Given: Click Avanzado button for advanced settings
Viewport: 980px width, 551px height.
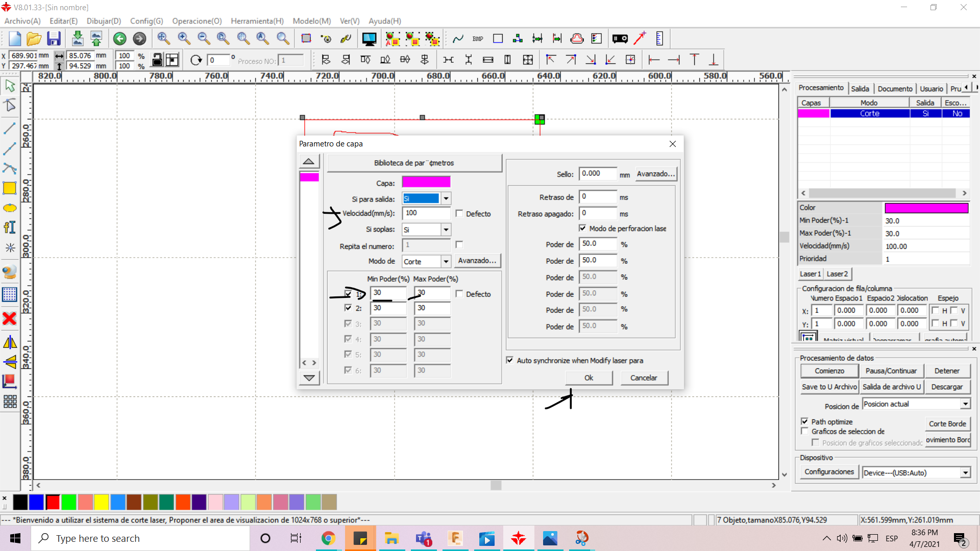Looking at the screenshot, I should [x=476, y=260].
